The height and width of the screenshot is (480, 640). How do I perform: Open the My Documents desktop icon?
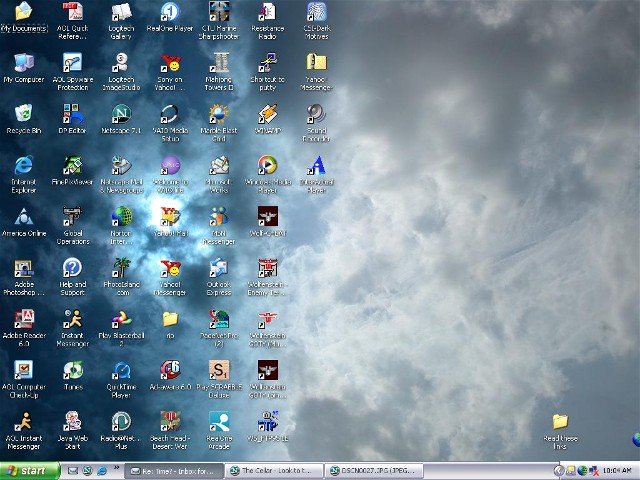coord(24,11)
